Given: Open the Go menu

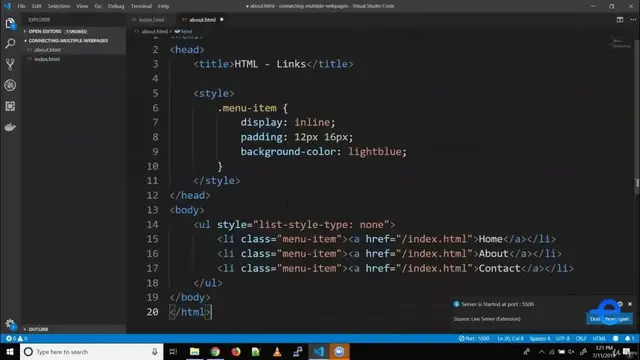Looking at the screenshot, I should (98, 6).
